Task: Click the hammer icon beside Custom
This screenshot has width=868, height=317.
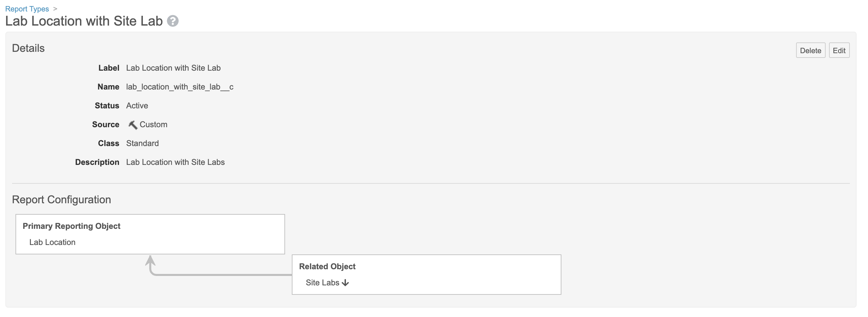Action: pyautogui.click(x=133, y=125)
